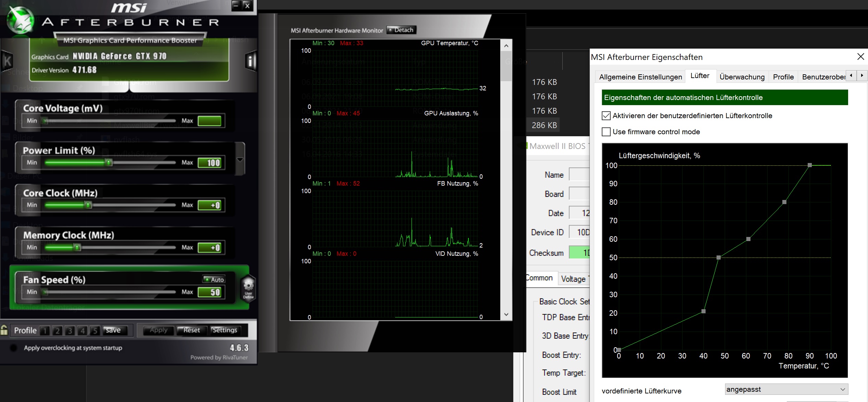Select profile slot 3
868x402 pixels.
[x=70, y=330]
